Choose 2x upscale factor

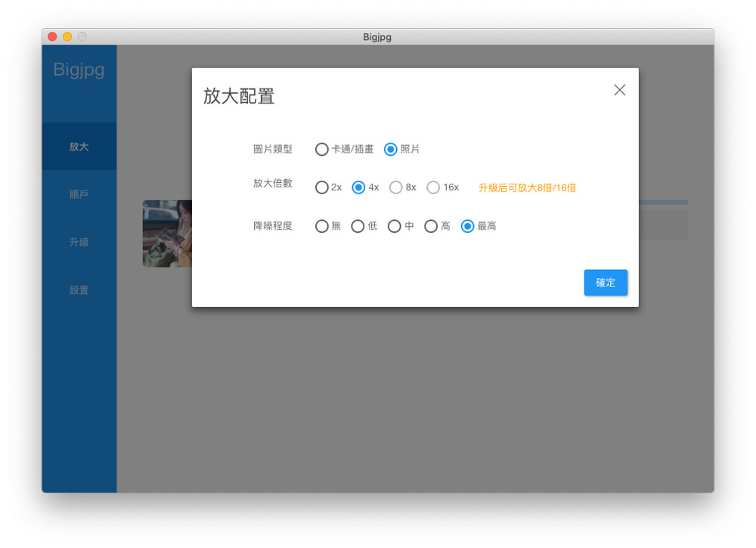[x=322, y=187]
